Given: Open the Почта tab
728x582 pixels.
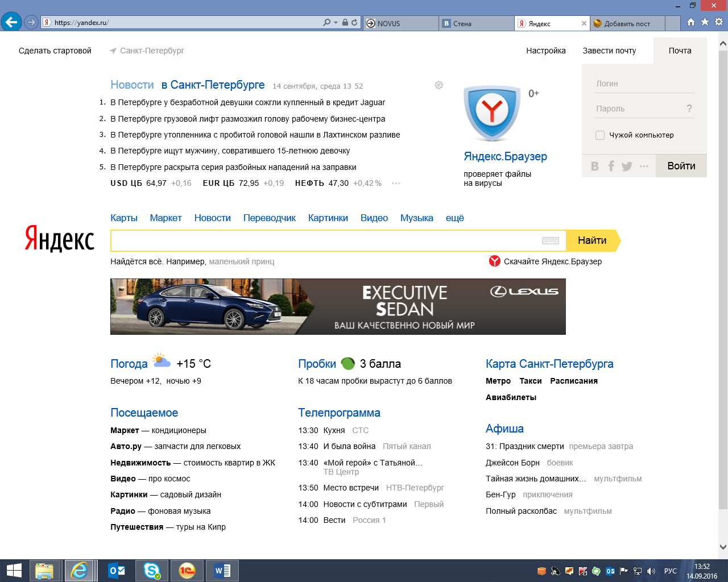Looking at the screenshot, I should pos(680,51).
